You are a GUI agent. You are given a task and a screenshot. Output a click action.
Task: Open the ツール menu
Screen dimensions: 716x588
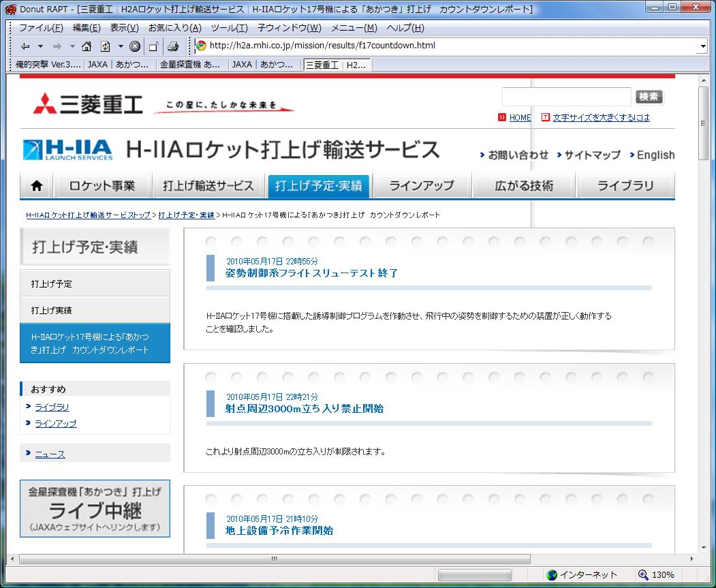coord(229,28)
